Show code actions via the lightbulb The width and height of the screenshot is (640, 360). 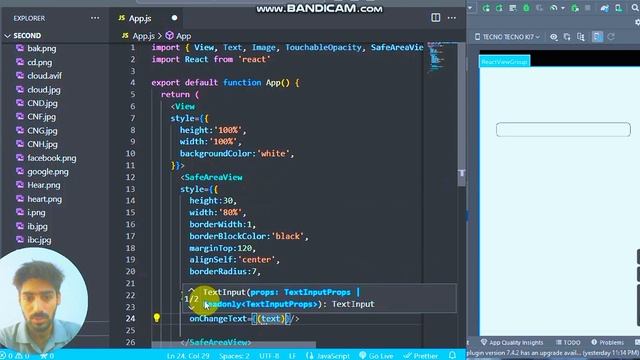(157, 318)
